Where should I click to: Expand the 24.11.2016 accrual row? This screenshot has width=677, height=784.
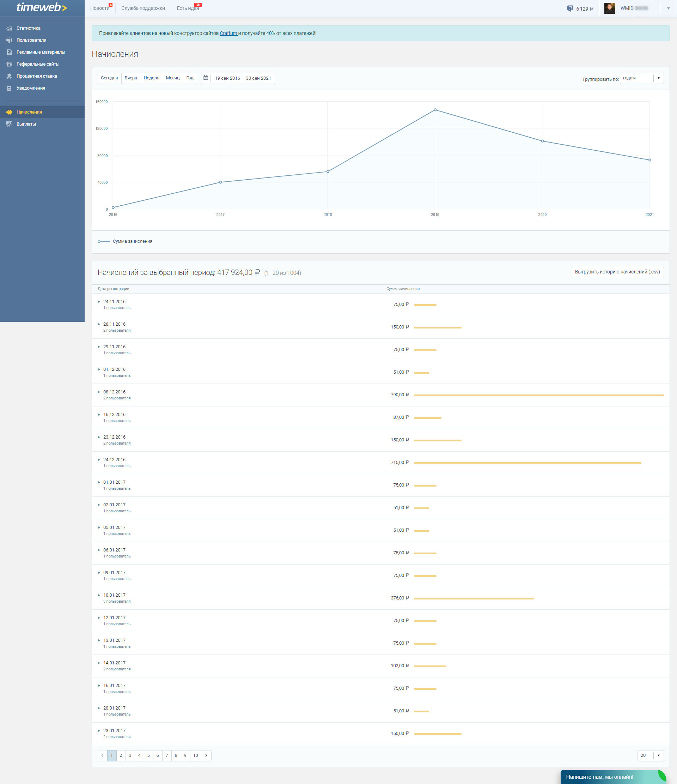coord(99,302)
